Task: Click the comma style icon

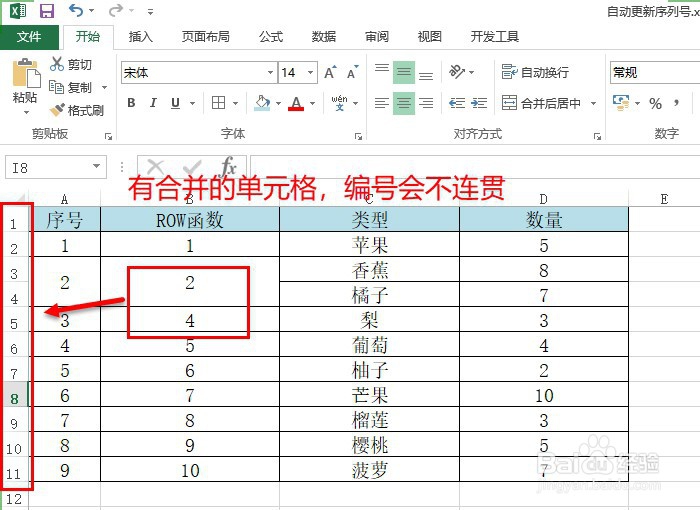Action: [x=677, y=103]
